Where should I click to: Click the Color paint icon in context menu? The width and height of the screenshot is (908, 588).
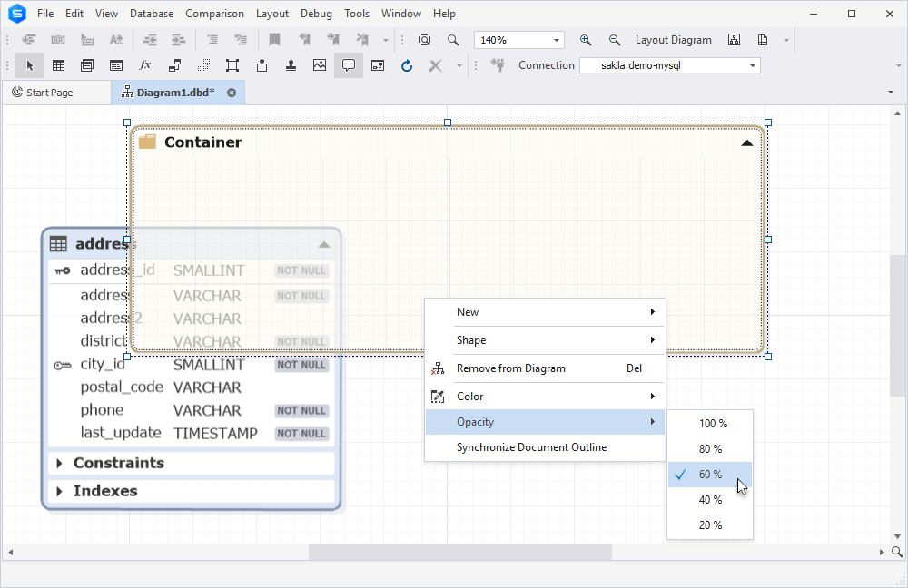coord(438,397)
